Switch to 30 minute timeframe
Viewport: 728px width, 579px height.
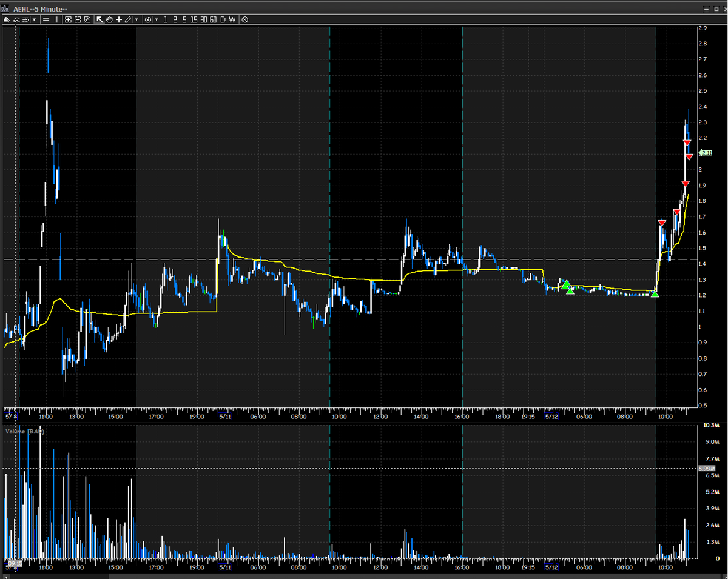204,19
